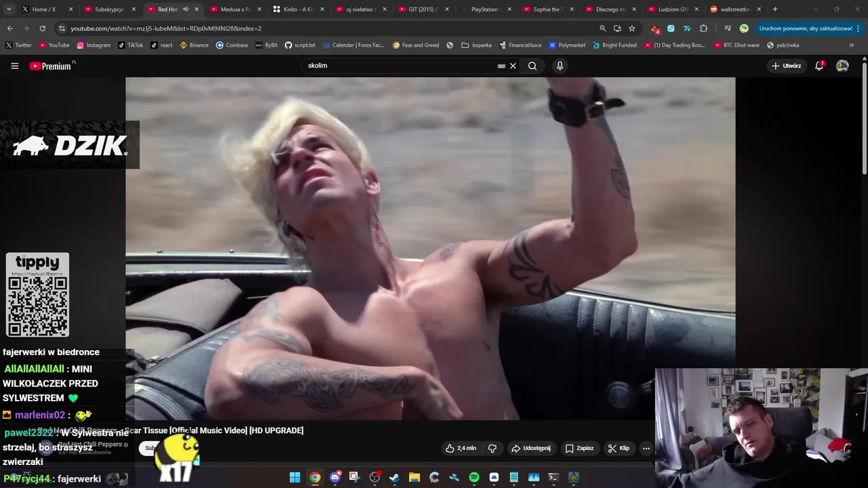Open the terminal from the taskbar

[x=553, y=477]
